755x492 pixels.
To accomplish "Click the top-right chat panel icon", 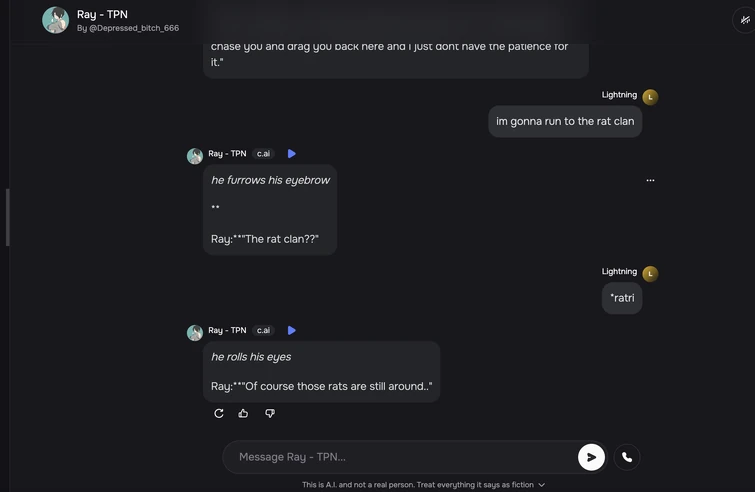I will [744, 20].
